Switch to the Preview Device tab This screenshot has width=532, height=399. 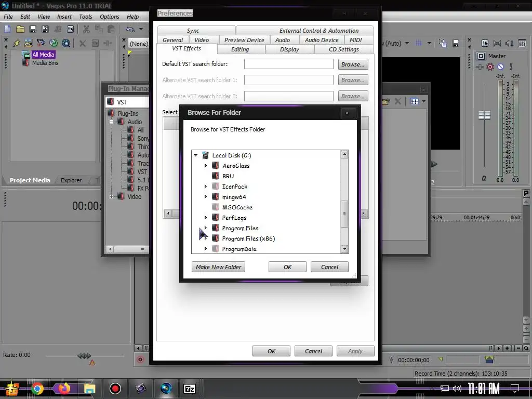pos(244,40)
